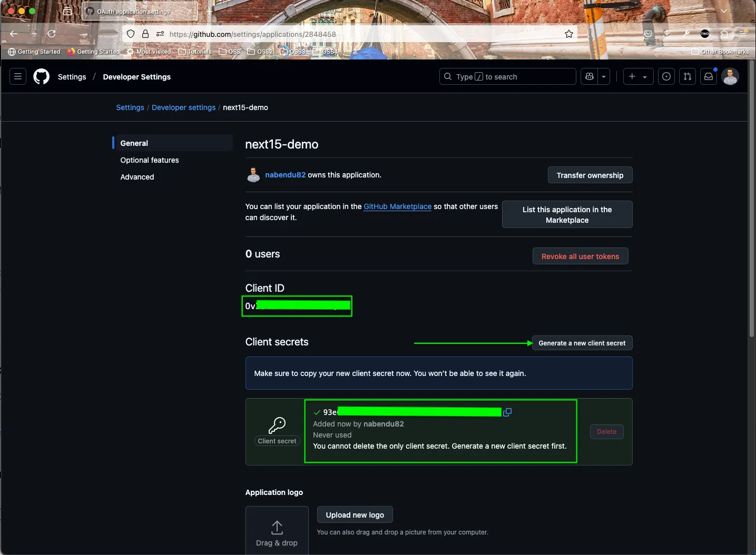Click the 0 users count text
756x555 pixels.
tap(262, 254)
